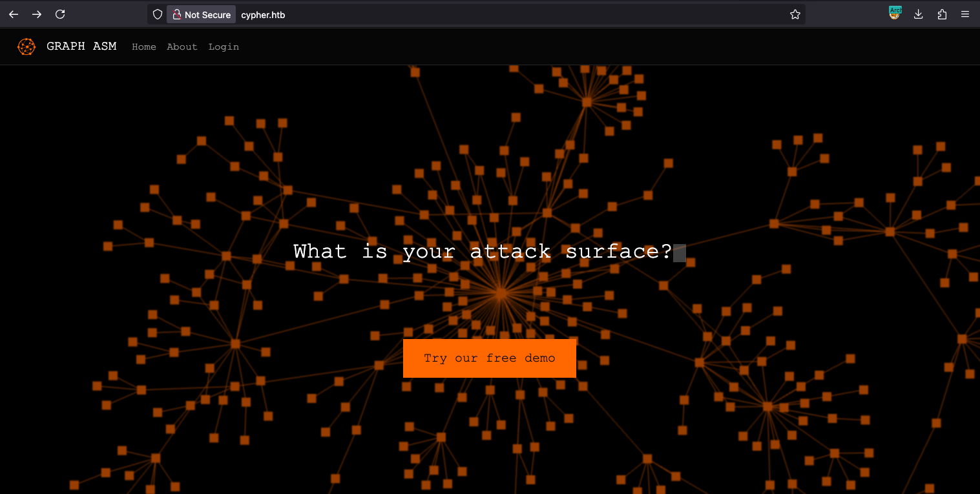Screen dimensions: 980x494
Task: Click the blinking cursor block after heading
Action: (x=680, y=252)
